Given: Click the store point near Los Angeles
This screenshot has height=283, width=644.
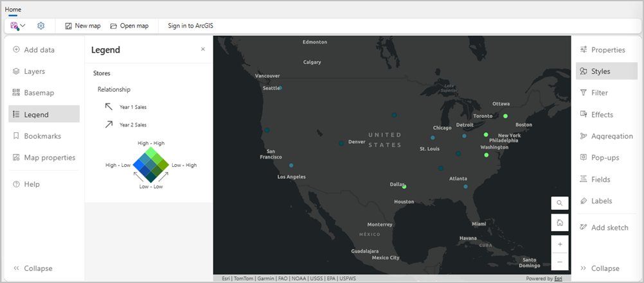Looking at the screenshot, I should pyautogui.click(x=291, y=166).
